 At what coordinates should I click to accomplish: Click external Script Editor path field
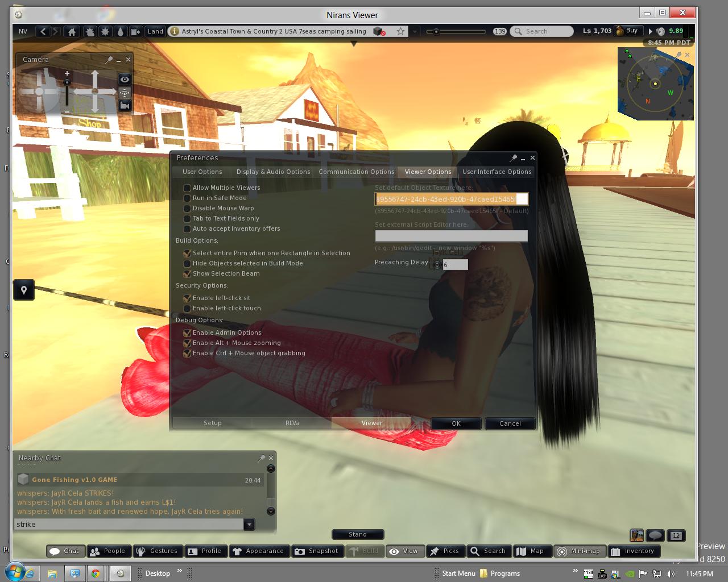452,236
